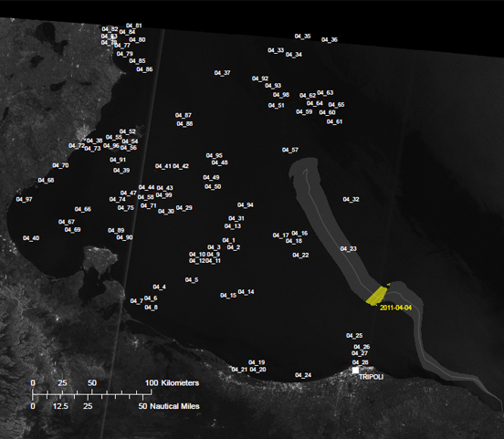Click the 04_40 label
The width and height of the screenshot is (504, 439).
pos(31,238)
